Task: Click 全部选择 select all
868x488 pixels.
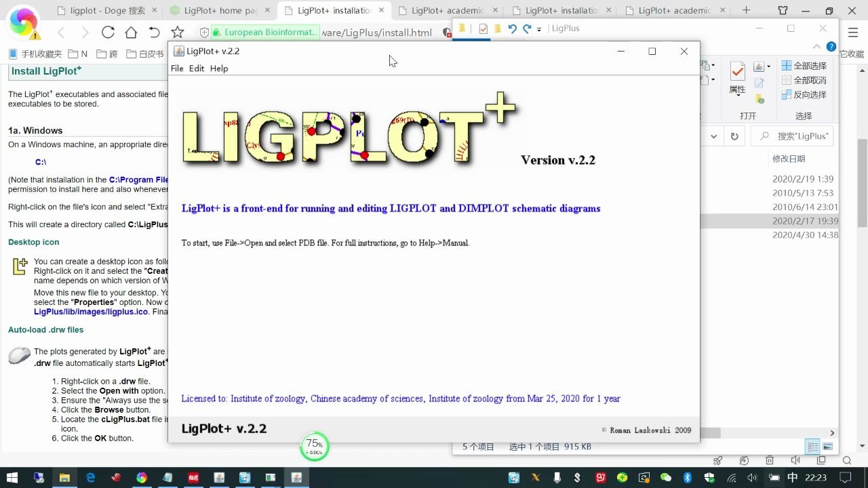Action: [804, 66]
